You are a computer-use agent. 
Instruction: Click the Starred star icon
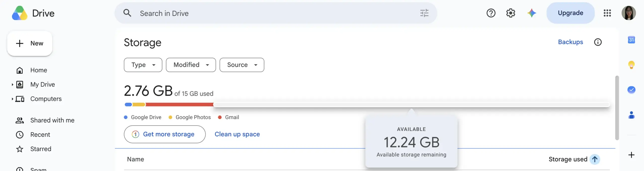click(x=20, y=149)
